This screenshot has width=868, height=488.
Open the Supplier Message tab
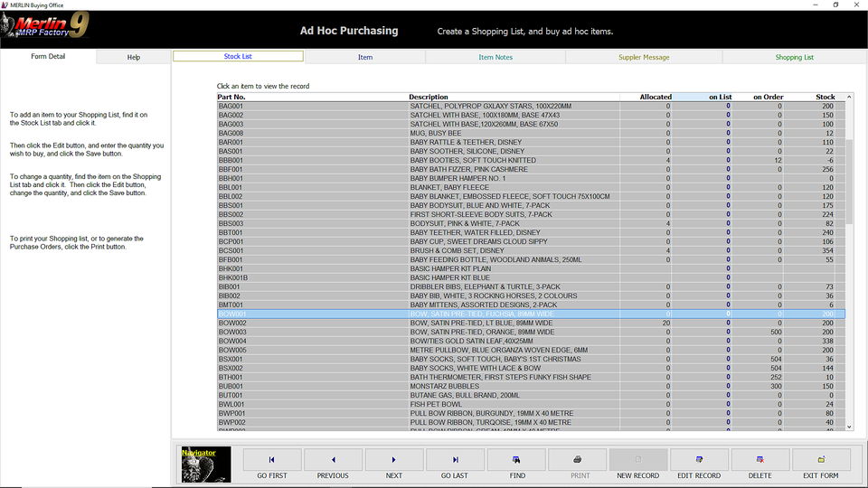pos(644,57)
